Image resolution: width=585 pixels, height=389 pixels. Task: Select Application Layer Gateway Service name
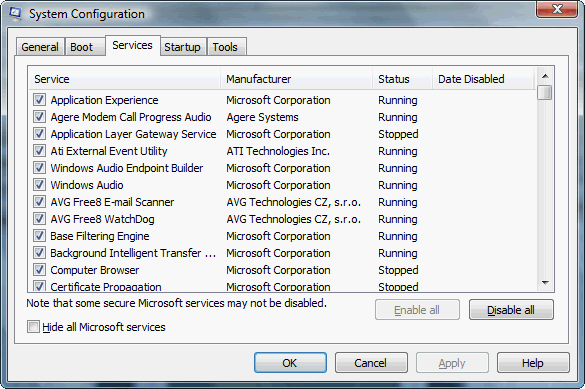[x=133, y=134]
